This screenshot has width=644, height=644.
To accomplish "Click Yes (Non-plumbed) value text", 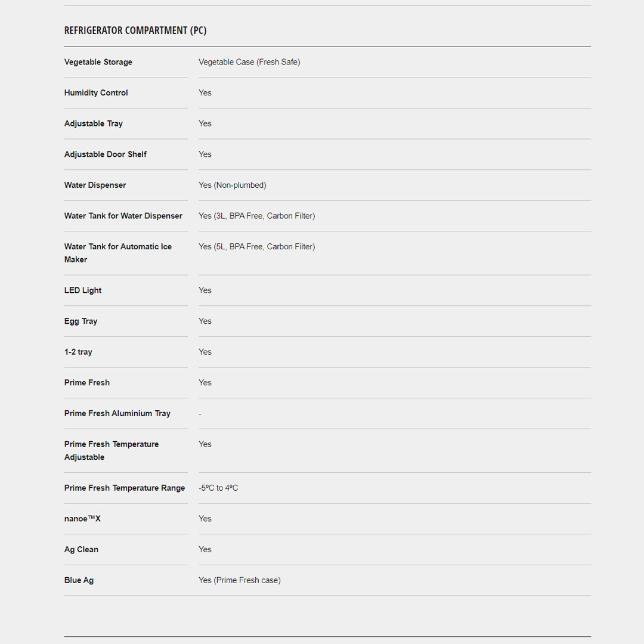I will (233, 185).
